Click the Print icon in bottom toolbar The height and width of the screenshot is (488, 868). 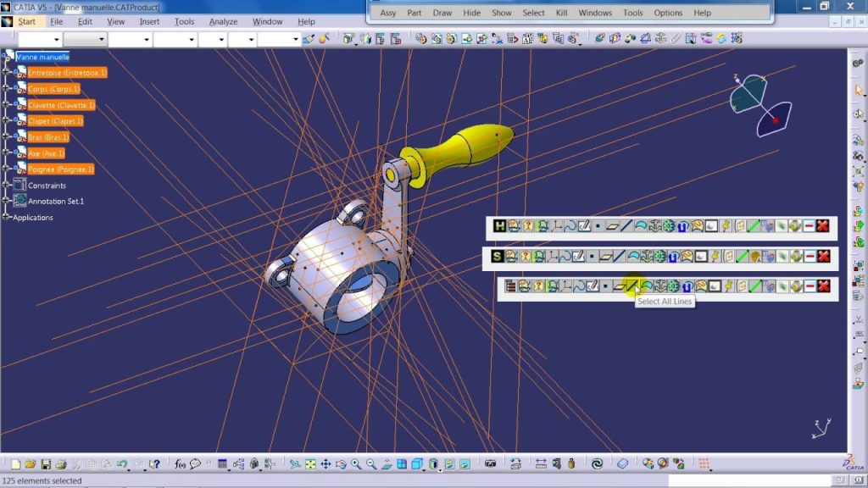point(60,464)
